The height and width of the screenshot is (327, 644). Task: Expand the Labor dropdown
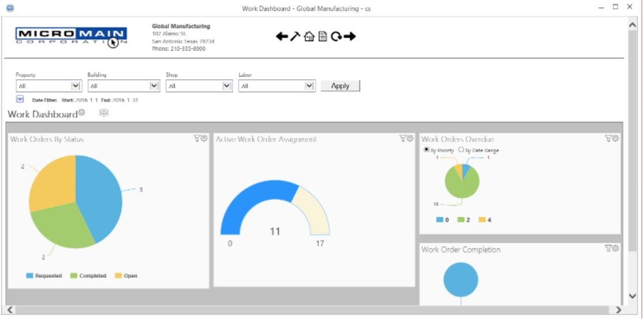[x=309, y=86]
